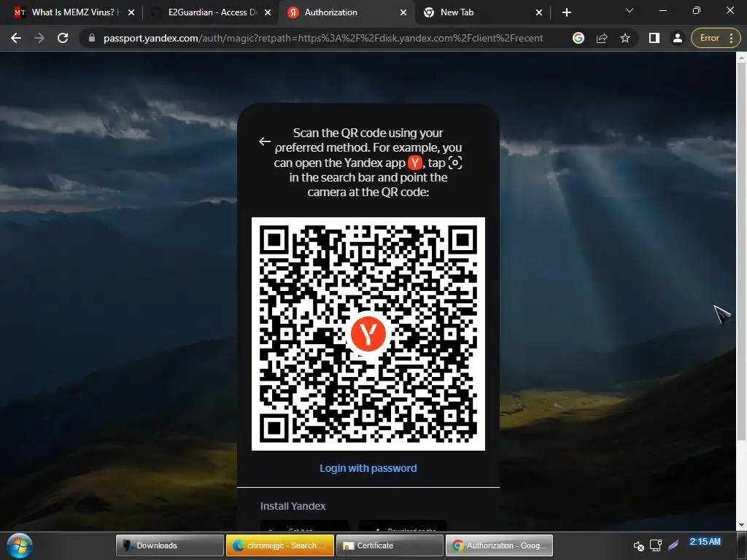
Task: Open the browser side panel
Action: [654, 38]
